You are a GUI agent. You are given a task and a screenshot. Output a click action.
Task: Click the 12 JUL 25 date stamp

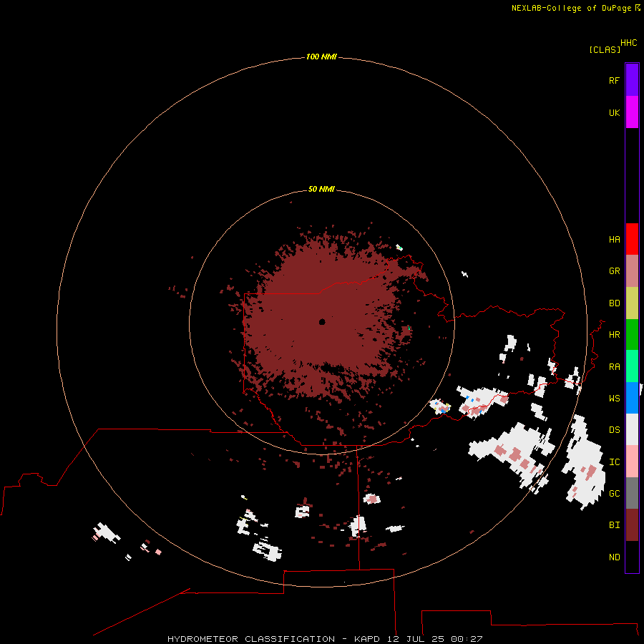416,639
